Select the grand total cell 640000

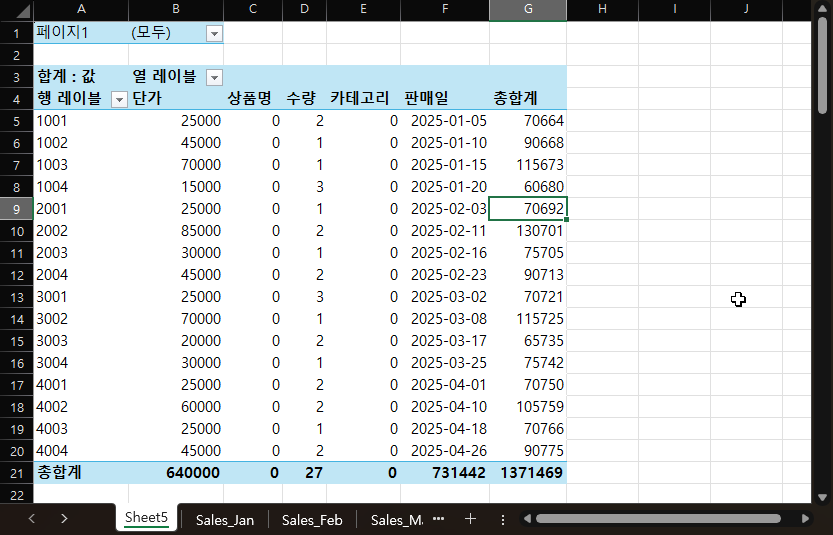[x=176, y=473]
